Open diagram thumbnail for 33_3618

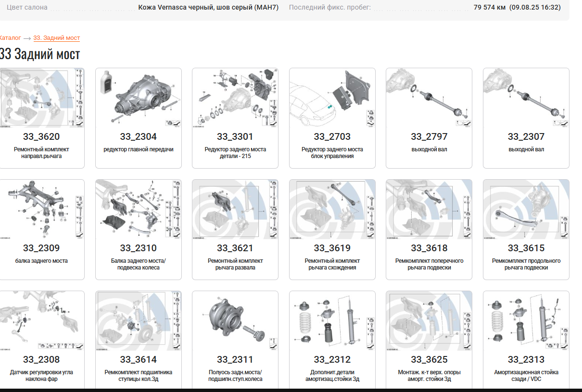tap(429, 210)
